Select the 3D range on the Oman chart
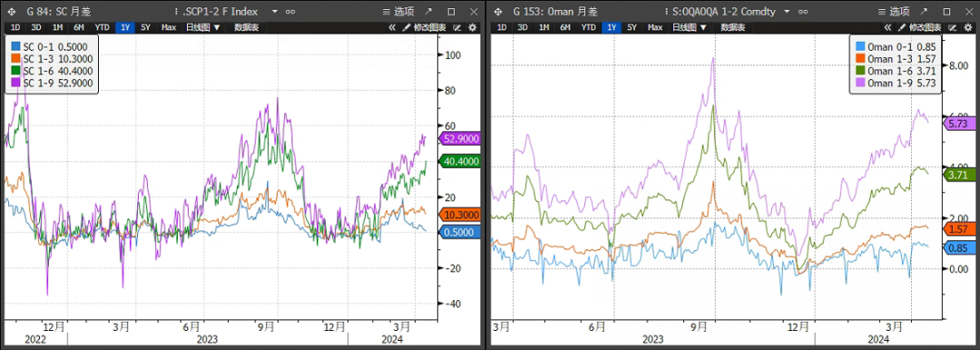This screenshot has width=980, height=350. (x=523, y=27)
